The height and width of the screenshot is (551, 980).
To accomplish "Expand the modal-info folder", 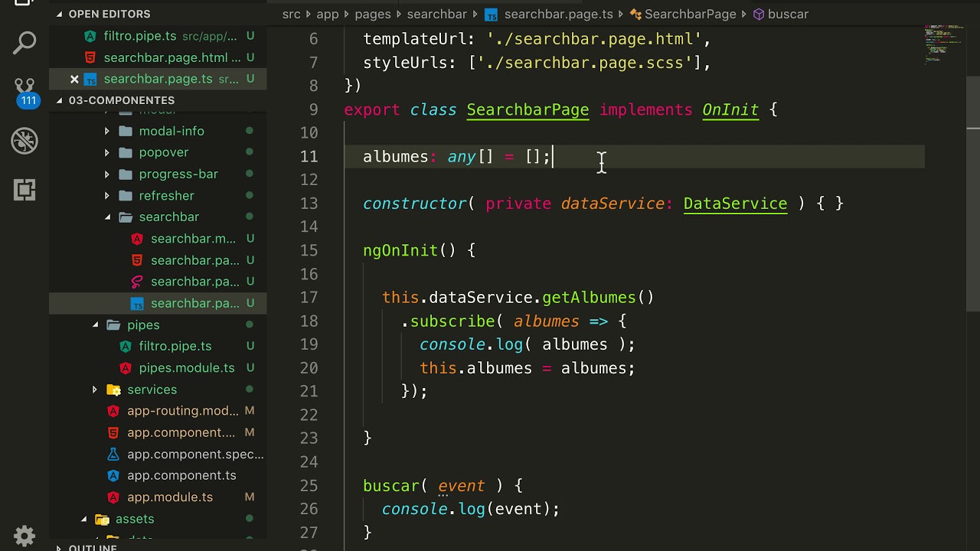I will click(107, 131).
